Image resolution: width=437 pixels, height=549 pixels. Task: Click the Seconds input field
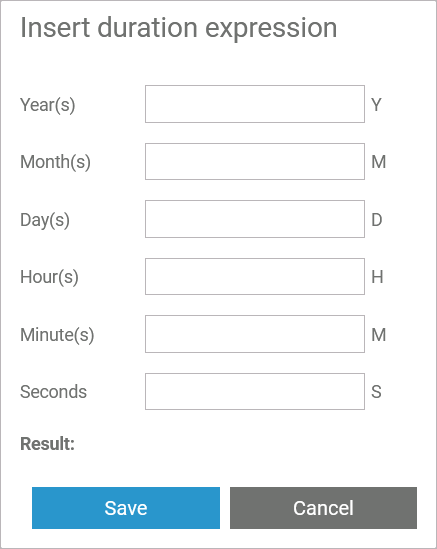(255, 391)
